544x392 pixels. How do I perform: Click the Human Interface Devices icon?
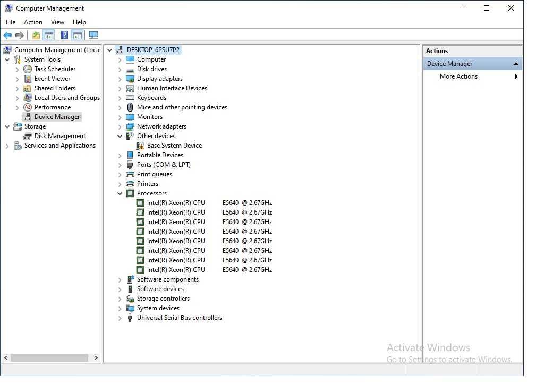pyautogui.click(x=130, y=89)
